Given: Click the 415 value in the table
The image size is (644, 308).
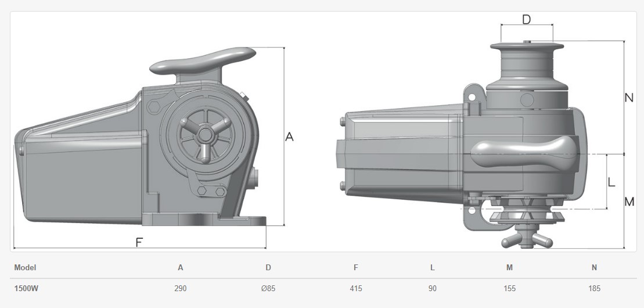Looking at the screenshot, I should pyautogui.click(x=355, y=288).
